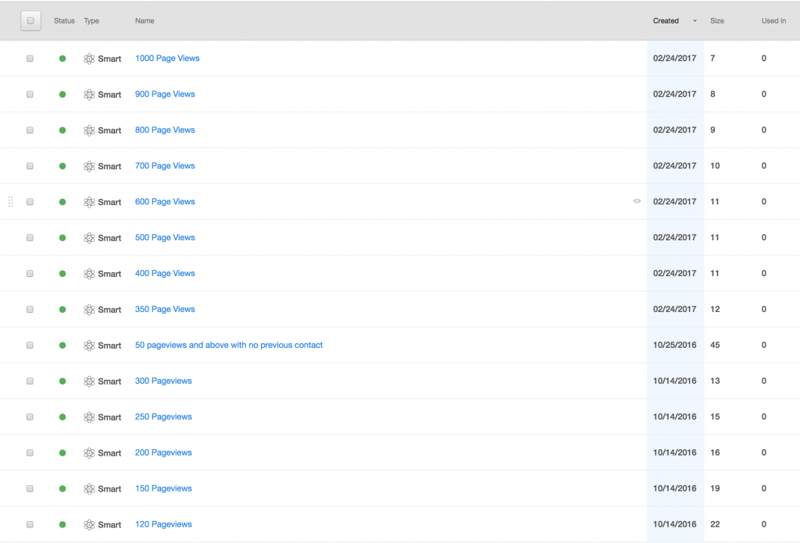Click the sort arrow next to Created
Viewport: 800px width, 543px height.
(x=694, y=21)
